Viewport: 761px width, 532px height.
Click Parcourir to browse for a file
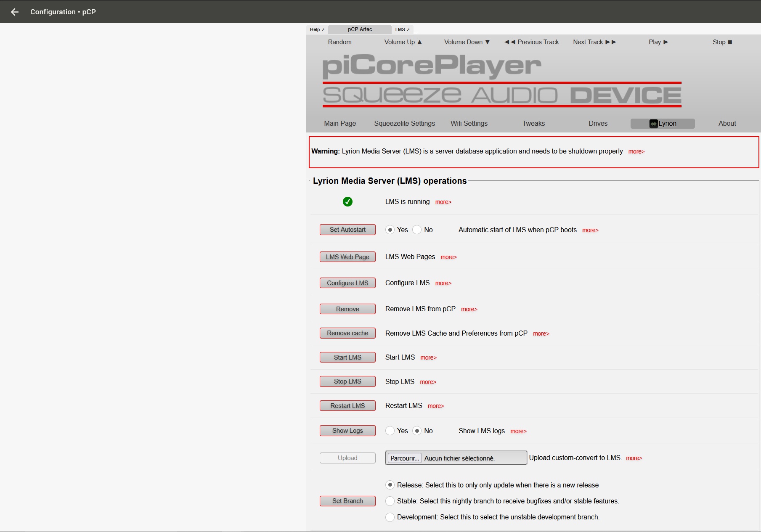pyautogui.click(x=405, y=458)
